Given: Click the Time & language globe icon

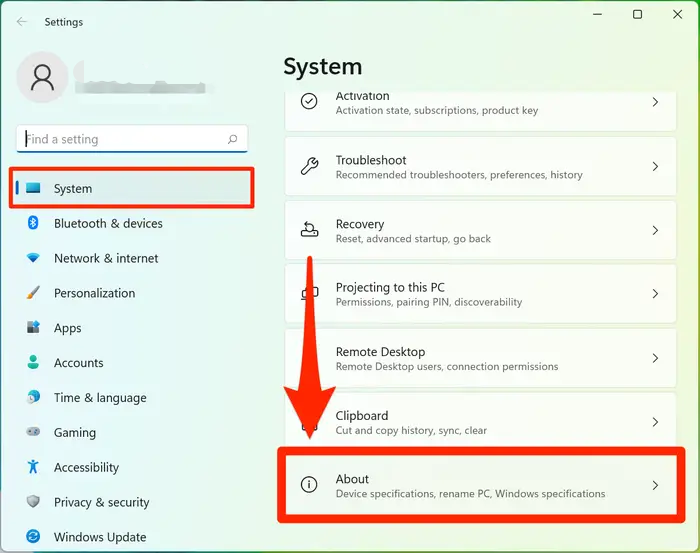Looking at the screenshot, I should (33, 397).
